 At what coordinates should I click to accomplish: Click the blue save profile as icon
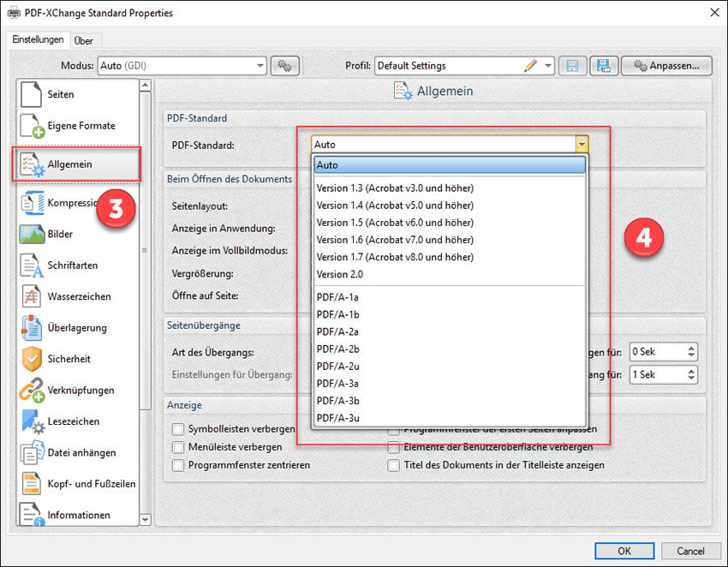[604, 66]
